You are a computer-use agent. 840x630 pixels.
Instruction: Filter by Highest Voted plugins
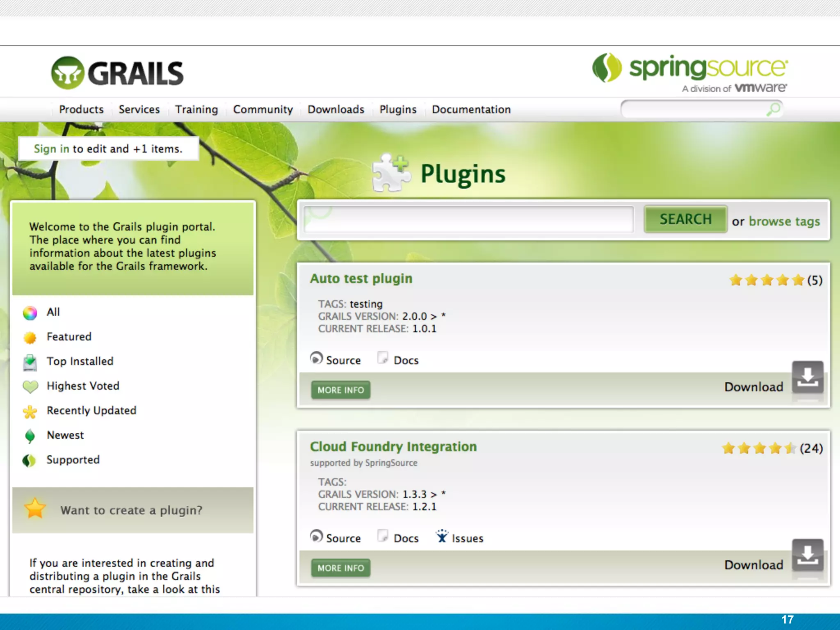point(82,386)
